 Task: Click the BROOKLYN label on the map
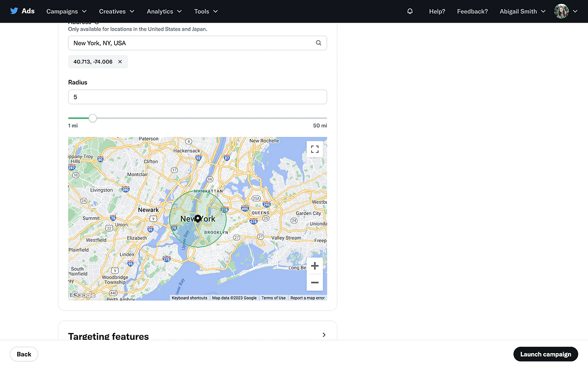(x=216, y=232)
